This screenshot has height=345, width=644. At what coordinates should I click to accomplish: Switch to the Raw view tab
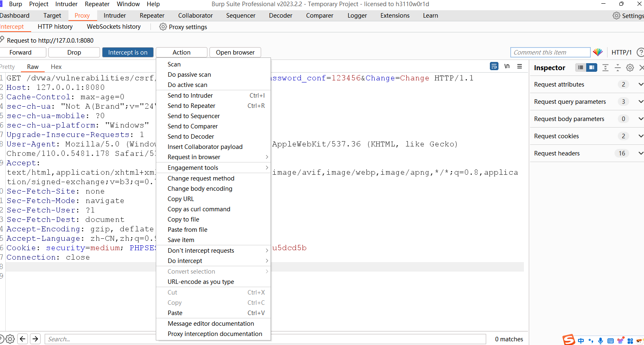point(33,66)
